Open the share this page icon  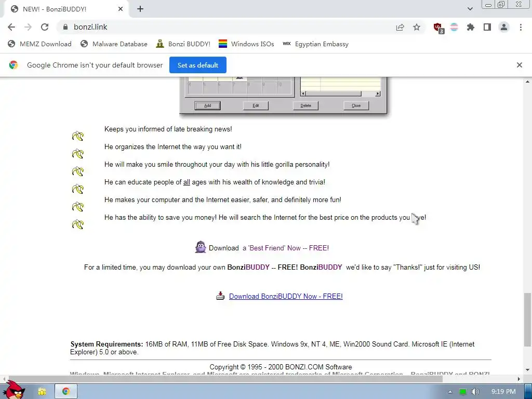pos(400,27)
